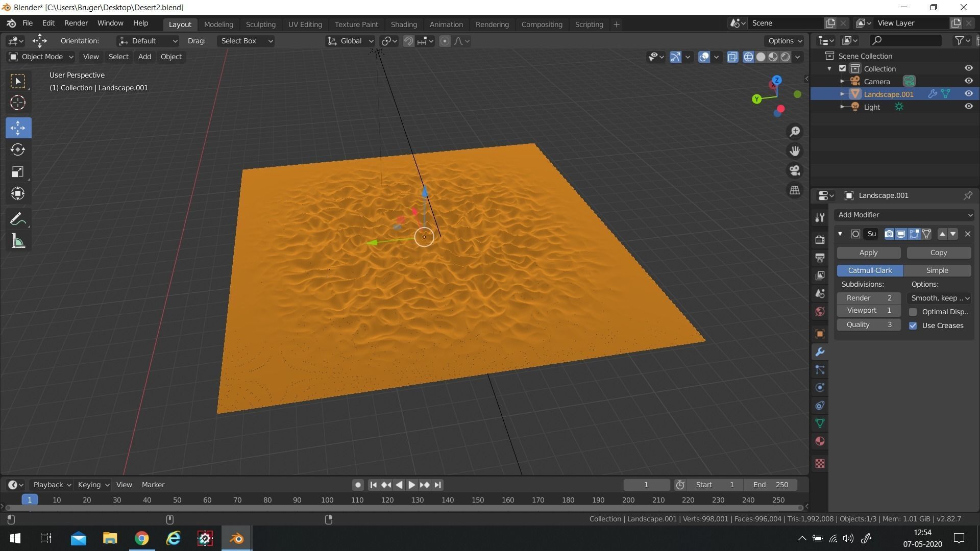The image size is (980, 551).
Task: Open the View Layer properties tab
Action: (820, 275)
